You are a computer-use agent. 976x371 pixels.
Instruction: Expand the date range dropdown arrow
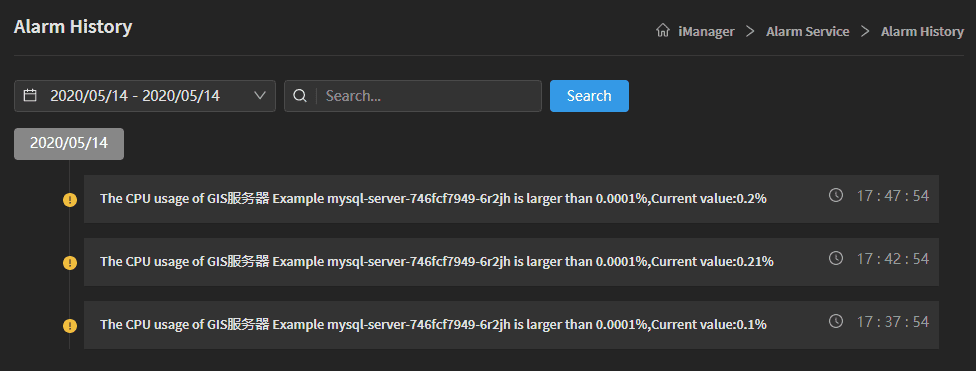coord(261,95)
